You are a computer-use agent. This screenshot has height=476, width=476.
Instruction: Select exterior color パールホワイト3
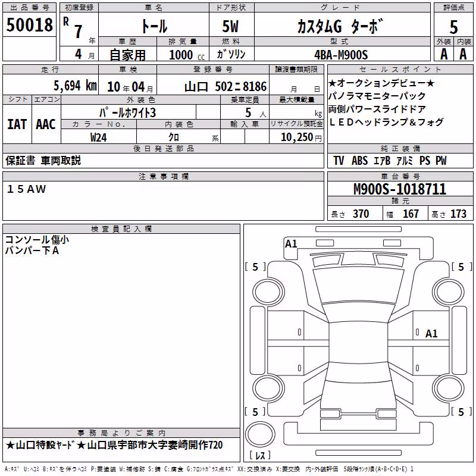point(127,112)
